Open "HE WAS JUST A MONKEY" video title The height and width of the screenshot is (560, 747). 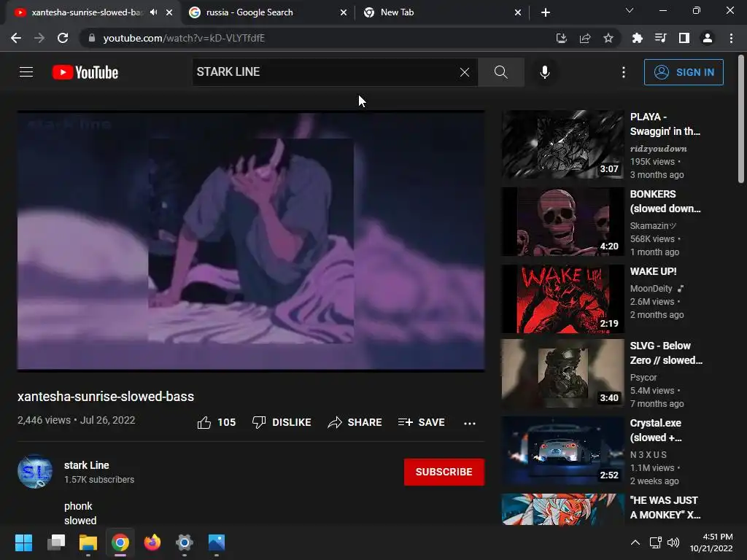(x=665, y=507)
